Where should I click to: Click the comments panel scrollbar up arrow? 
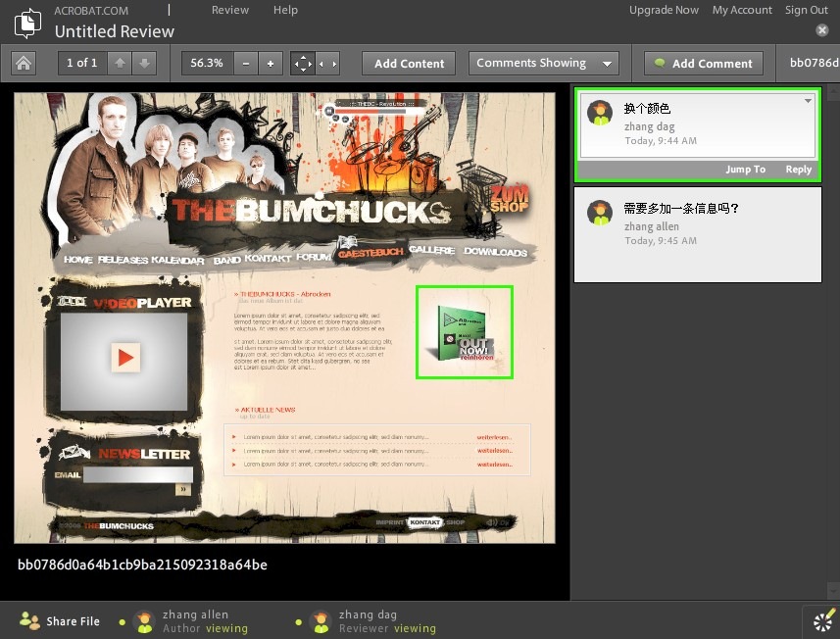click(833, 92)
